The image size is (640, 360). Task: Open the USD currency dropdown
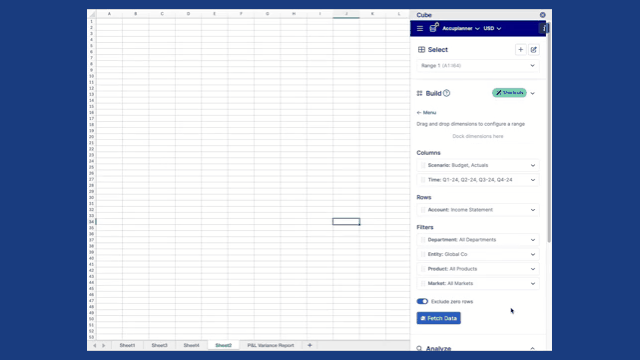[492, 29]
